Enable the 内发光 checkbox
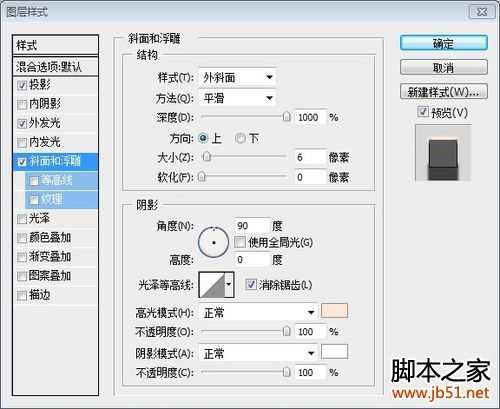 point(22,143)
